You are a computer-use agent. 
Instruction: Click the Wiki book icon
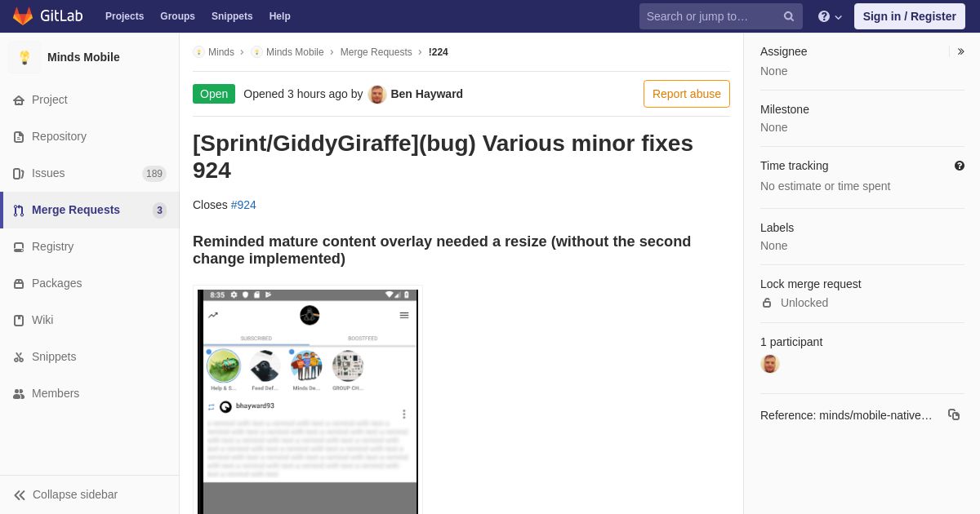19,320
